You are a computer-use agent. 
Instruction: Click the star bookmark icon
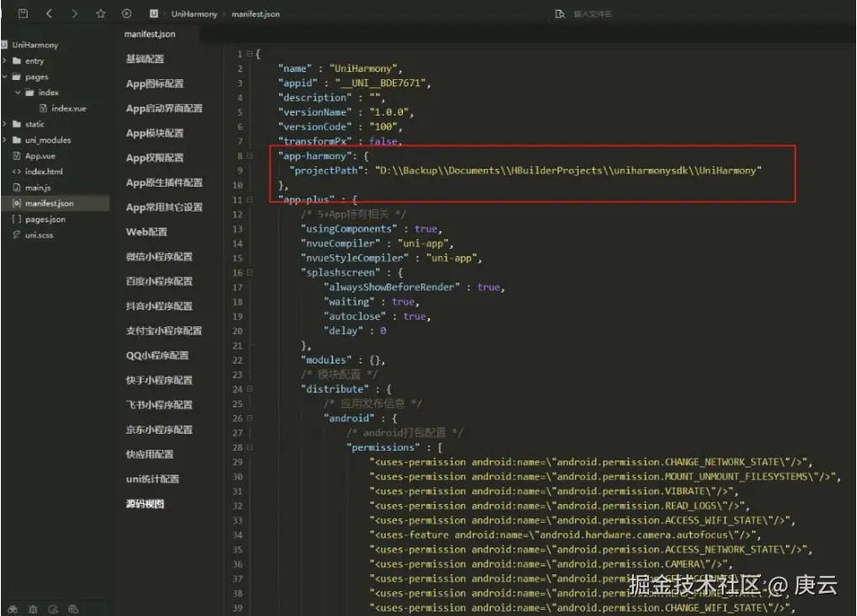100,13
